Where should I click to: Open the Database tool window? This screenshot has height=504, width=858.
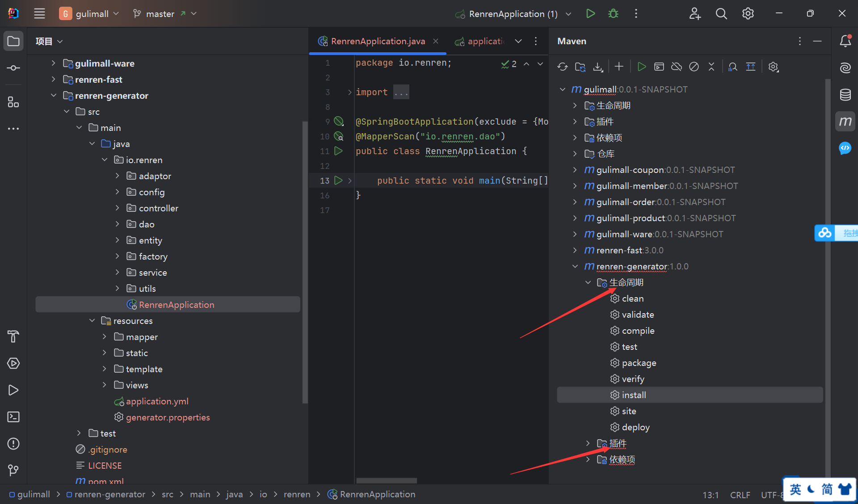(845, 95)
